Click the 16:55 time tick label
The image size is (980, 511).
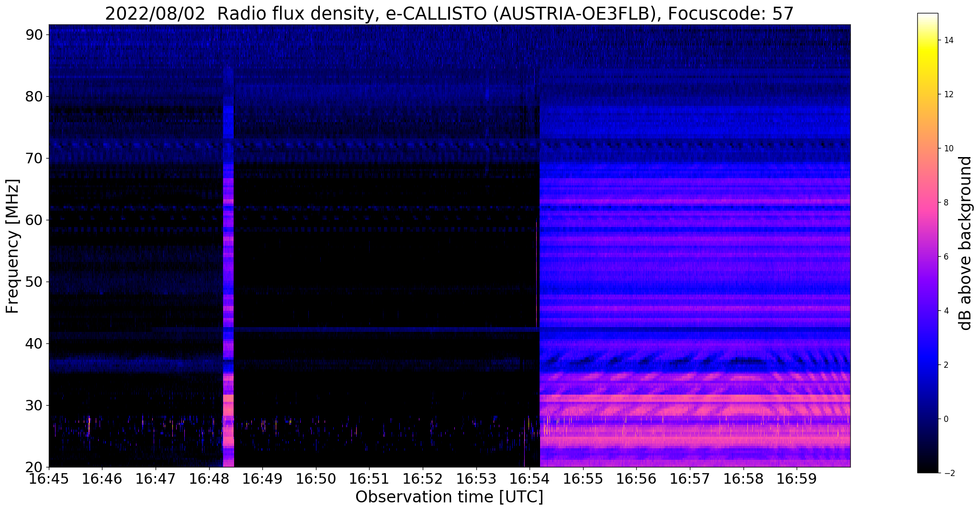(583, 478)
